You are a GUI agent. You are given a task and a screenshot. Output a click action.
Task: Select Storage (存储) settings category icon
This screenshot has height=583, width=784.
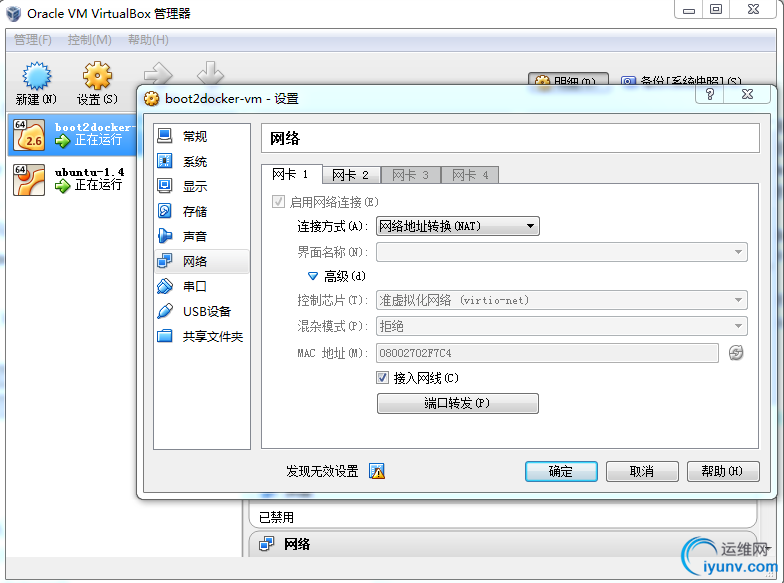pyautogui.click(x=165, y=211)
